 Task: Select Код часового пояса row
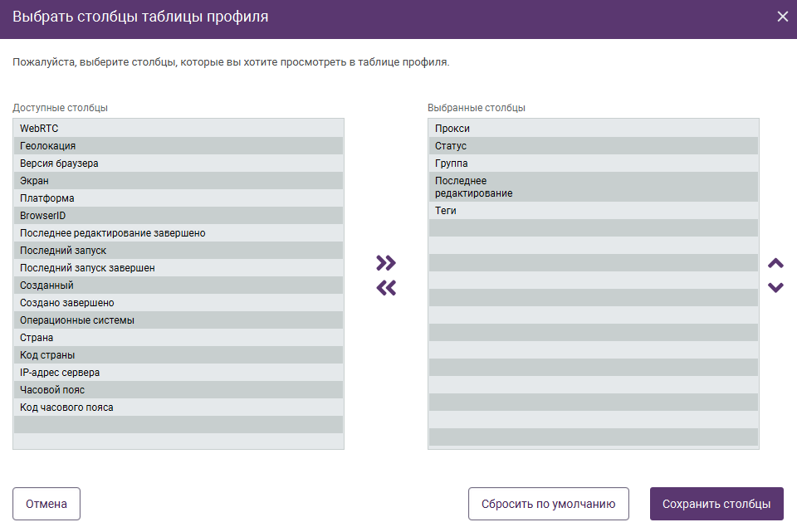[178, 408]
